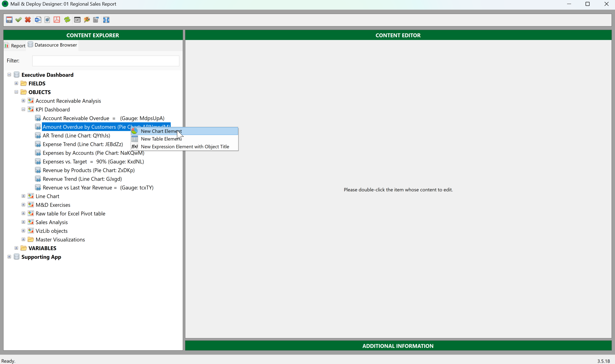Image resolution: width=615 pixels, height=364 pixels.
Task: Select Revenue Trend line chart item
Action: coord(82,179)
